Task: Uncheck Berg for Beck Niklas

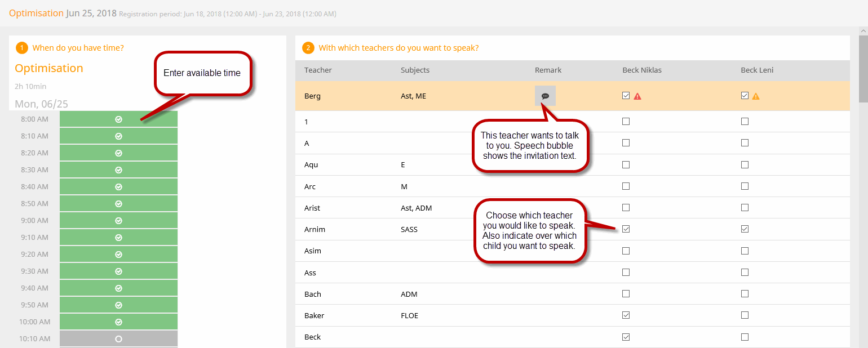Action: pyautogui.click(x=626, y=96)
